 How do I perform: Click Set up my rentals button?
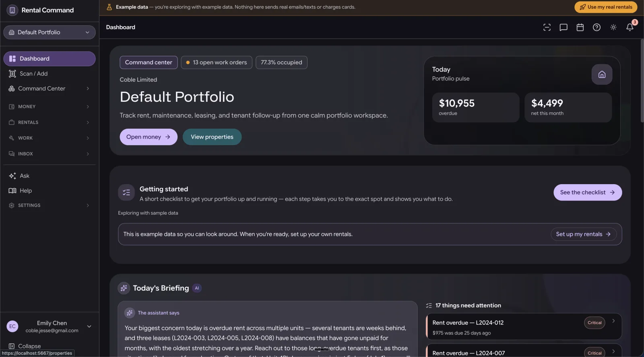point(584,234)
